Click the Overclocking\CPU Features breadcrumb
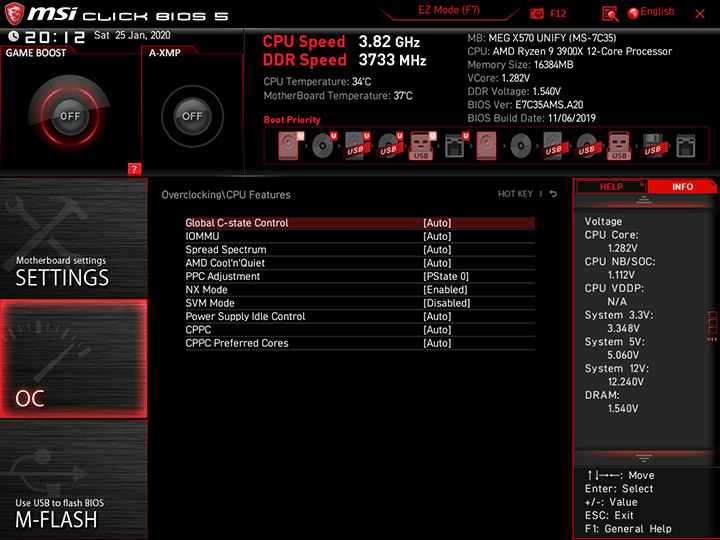Image resolution: width=720 pixels, height=540 pixels. [226, 195]
